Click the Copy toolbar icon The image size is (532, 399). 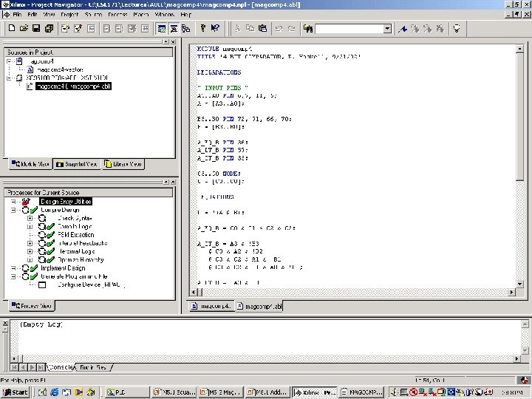coord(250,28)
